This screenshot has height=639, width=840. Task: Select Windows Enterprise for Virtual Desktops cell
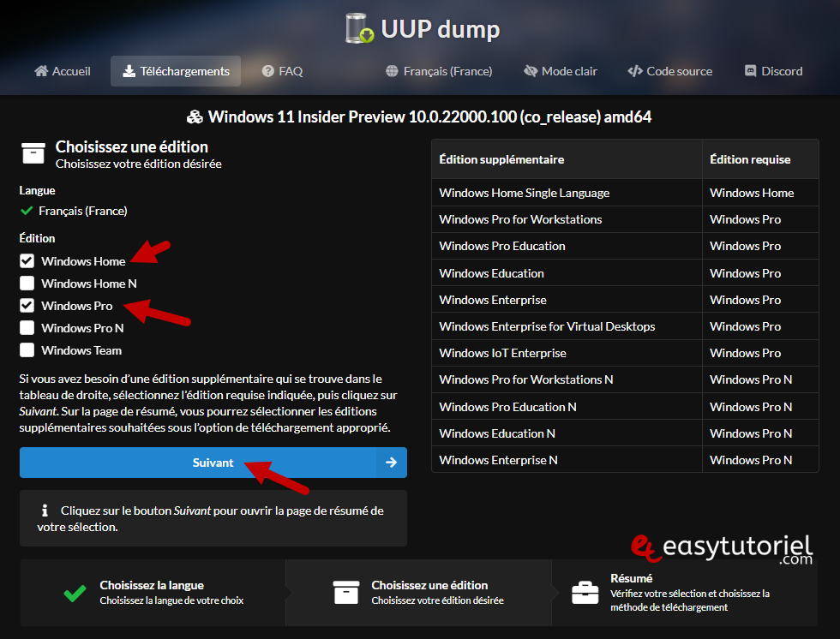click(567, 326)
